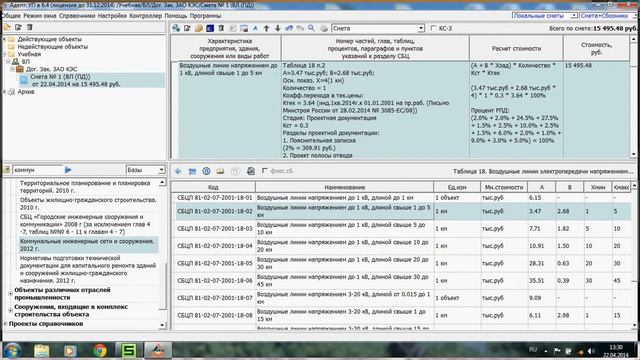Screen dimensions: 640x360
Task: Select Территориальное планирование и планировка территорий 2010
Action: [85, 187]
